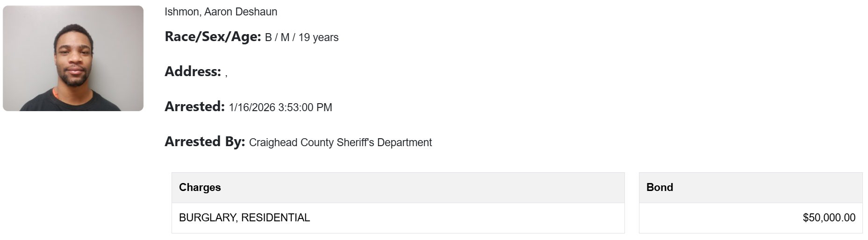The width and height of the screenshot is (868, 240).
Task: Click Craighead County Sheriff's Department text
Action: pyautogui.click(x=340, y=142)
